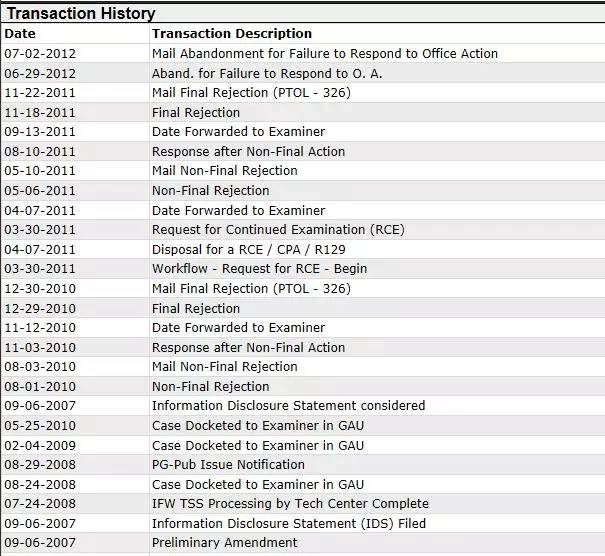Click the Transaction History section title
Screen dimensions: 605x556
81,14
